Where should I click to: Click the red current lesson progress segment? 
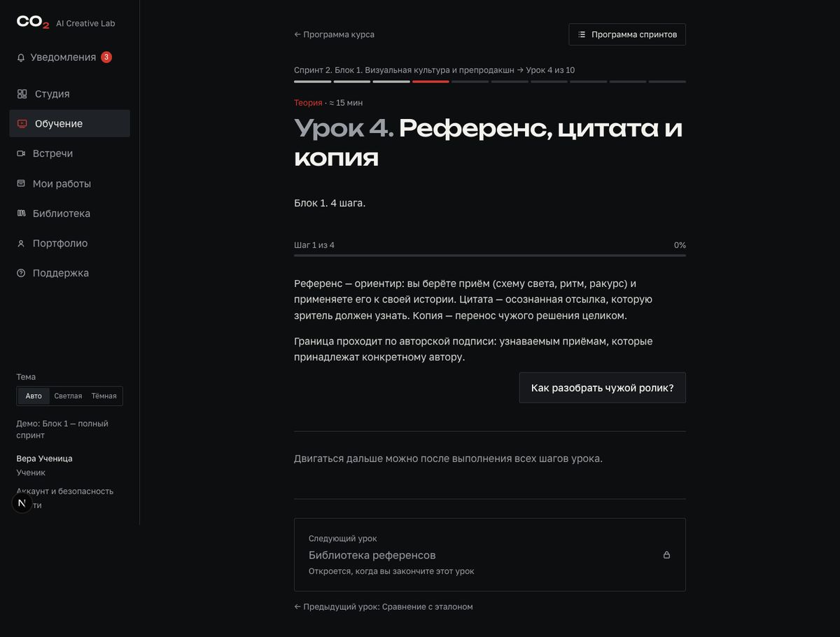pyautogui.click(x=430, y=82)
